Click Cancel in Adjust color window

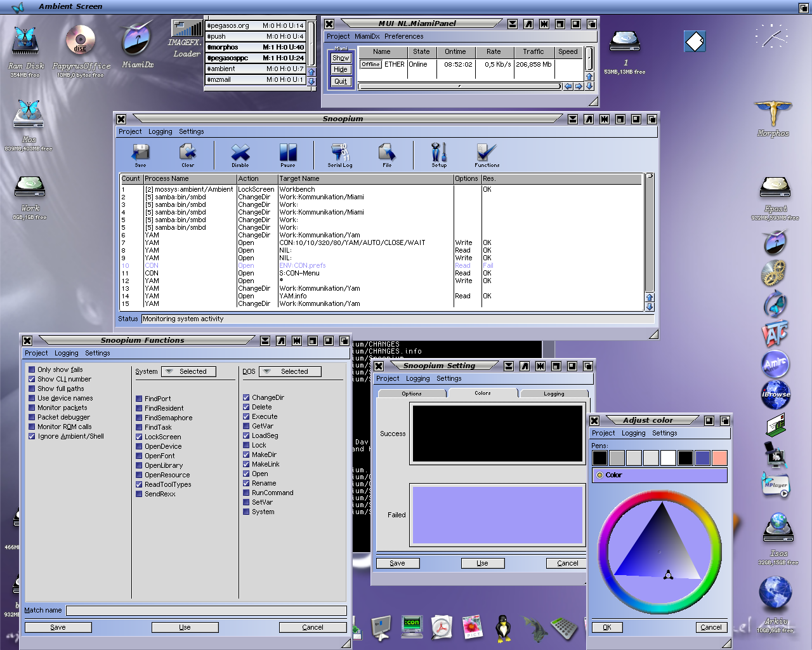[x=710, y=627]
